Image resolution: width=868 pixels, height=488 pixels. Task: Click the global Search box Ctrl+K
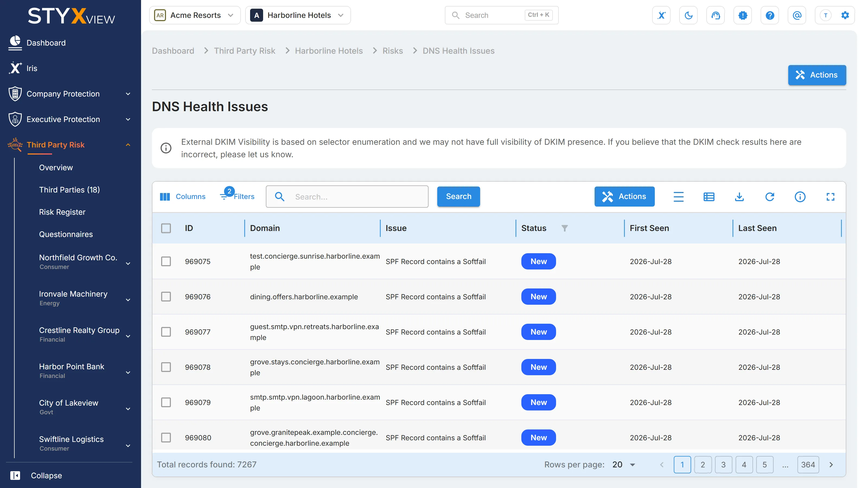click(x=501, y=15)
